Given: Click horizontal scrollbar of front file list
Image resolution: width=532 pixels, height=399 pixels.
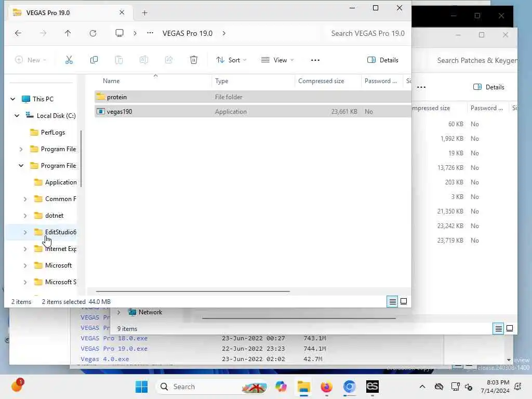Looking at the screenshot, I should (193, 291).
